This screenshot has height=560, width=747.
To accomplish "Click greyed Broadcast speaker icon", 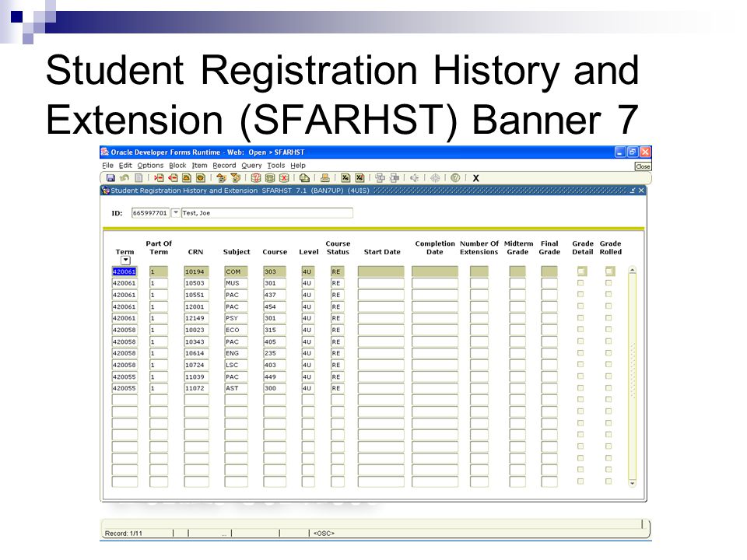I will (x=415, y=178).
